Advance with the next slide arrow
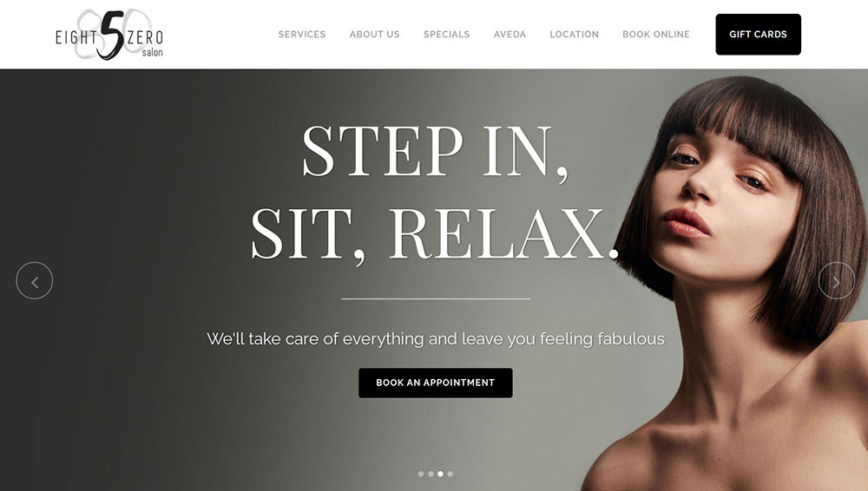Screen dimensions: 868x491 (x=837, y=281)
